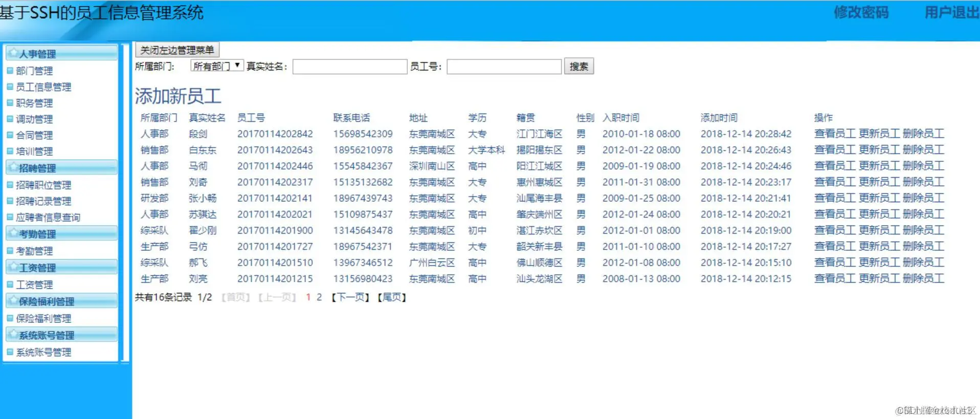Click phone number 18956210978
The image size is (980, 419).
pos(363,150)
